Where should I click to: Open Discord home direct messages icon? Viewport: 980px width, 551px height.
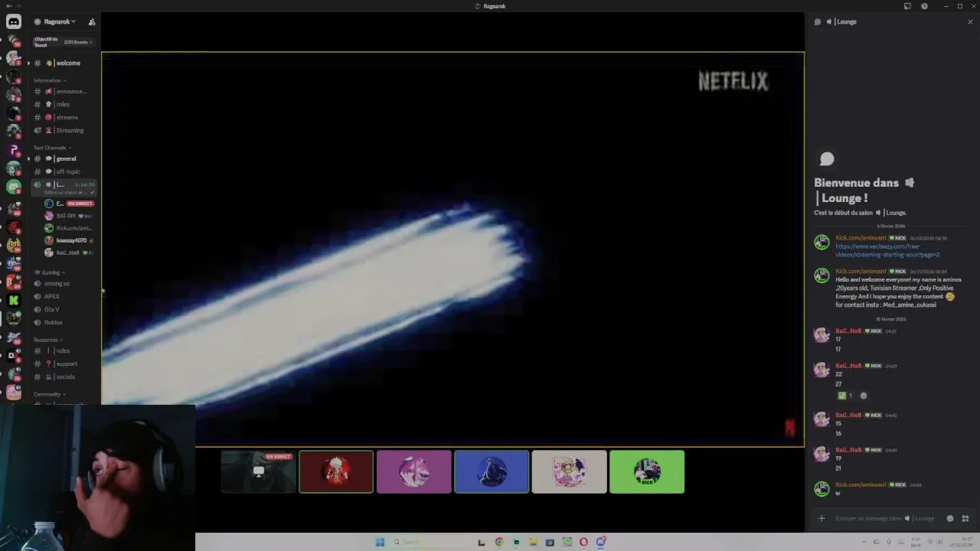(x=14, y=22)
